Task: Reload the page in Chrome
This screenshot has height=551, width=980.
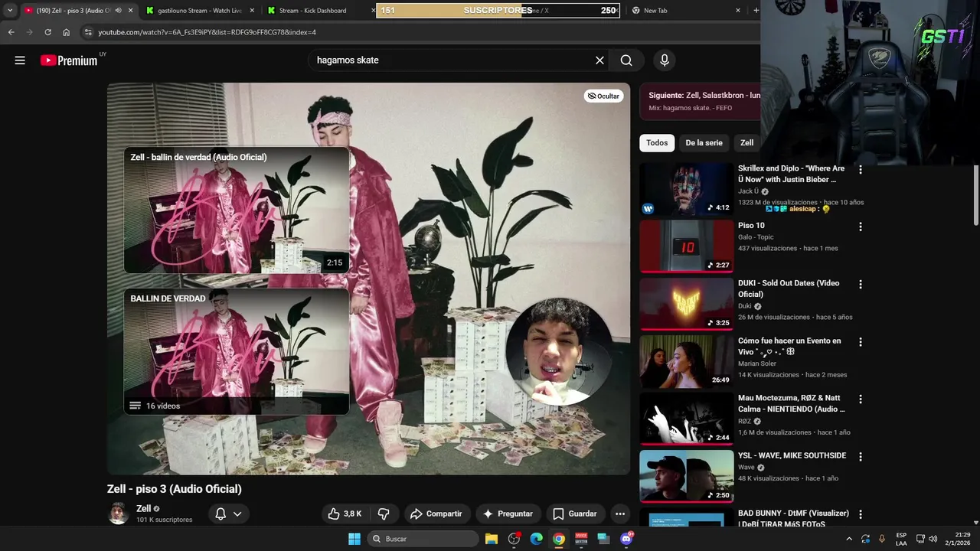Action: tap(47, 32)
